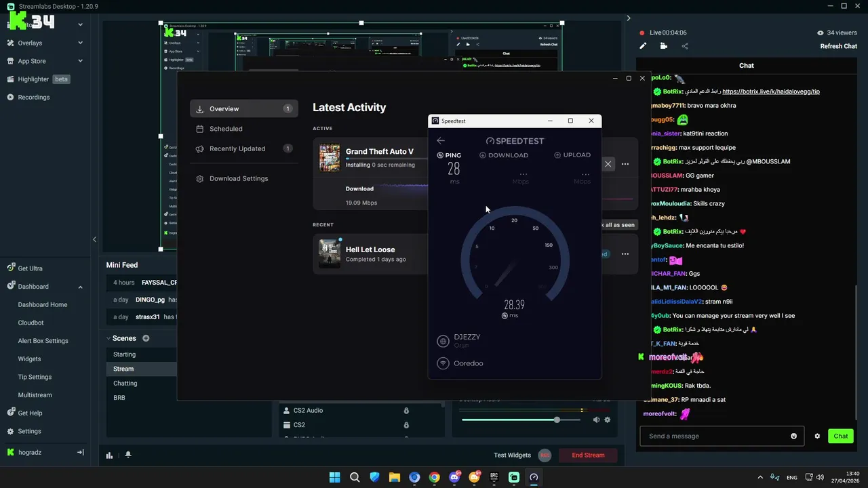Add a new scene with the plus icon
This screenshot has width=868, height=488.
click(146, 338)
